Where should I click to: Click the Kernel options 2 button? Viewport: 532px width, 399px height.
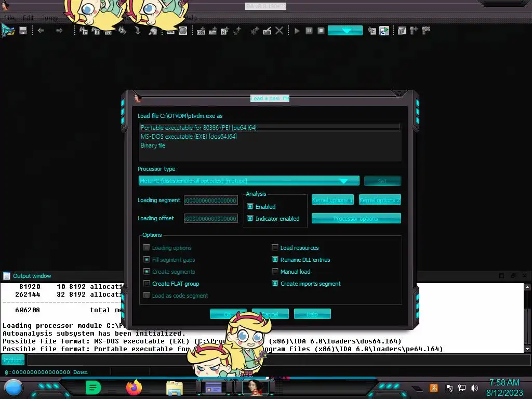pos(380,200)
